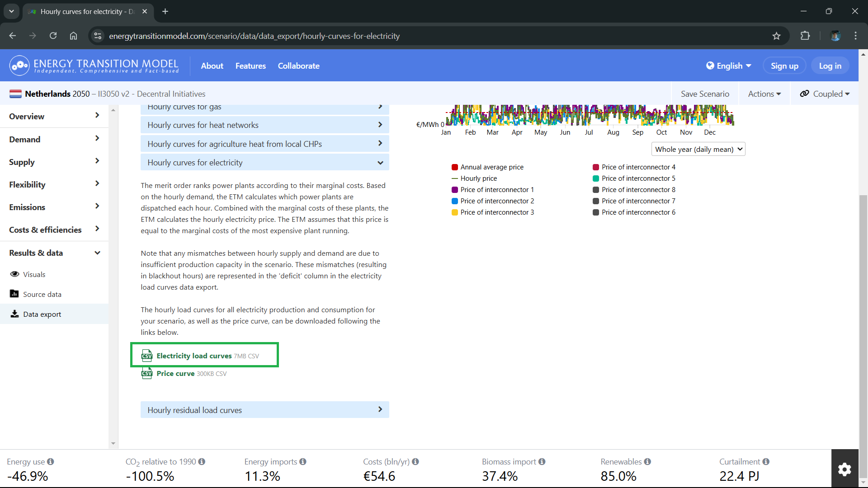
Task: Open the Chrome profile avatar
Action: [835, 36]
